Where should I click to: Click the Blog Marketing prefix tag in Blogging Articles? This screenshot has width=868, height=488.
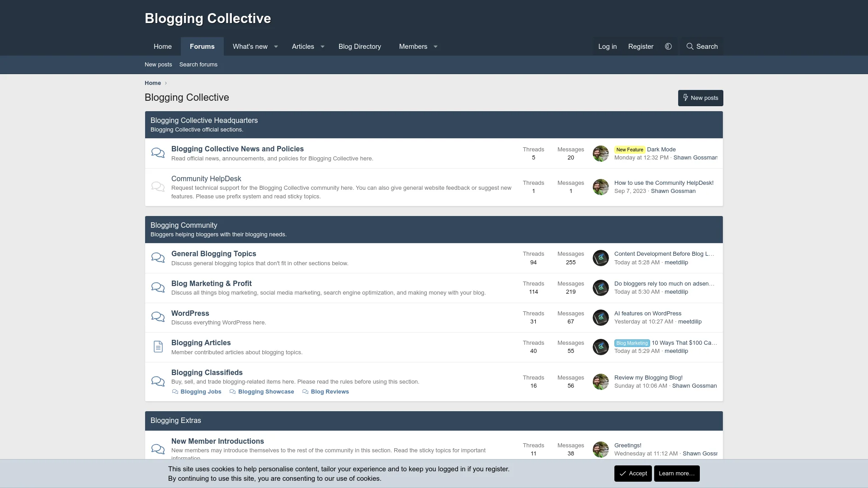click(x=632, y=343)
